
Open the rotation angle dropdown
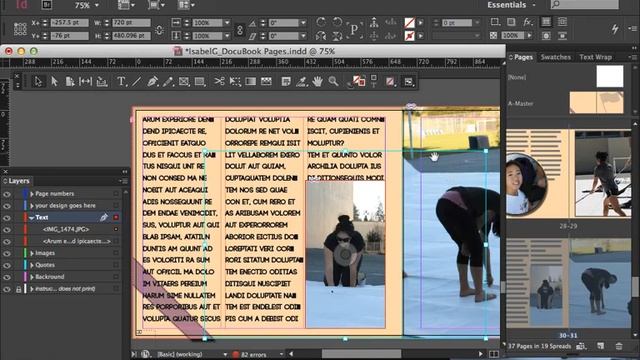(x=303, y=23)
